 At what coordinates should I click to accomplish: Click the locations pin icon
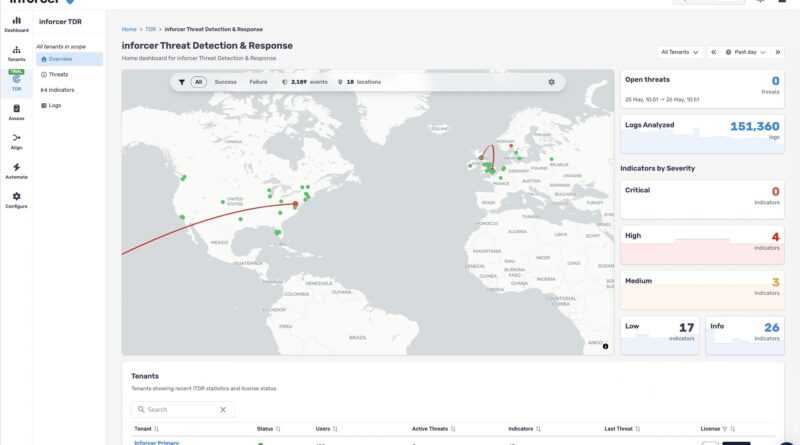point(340,82)
